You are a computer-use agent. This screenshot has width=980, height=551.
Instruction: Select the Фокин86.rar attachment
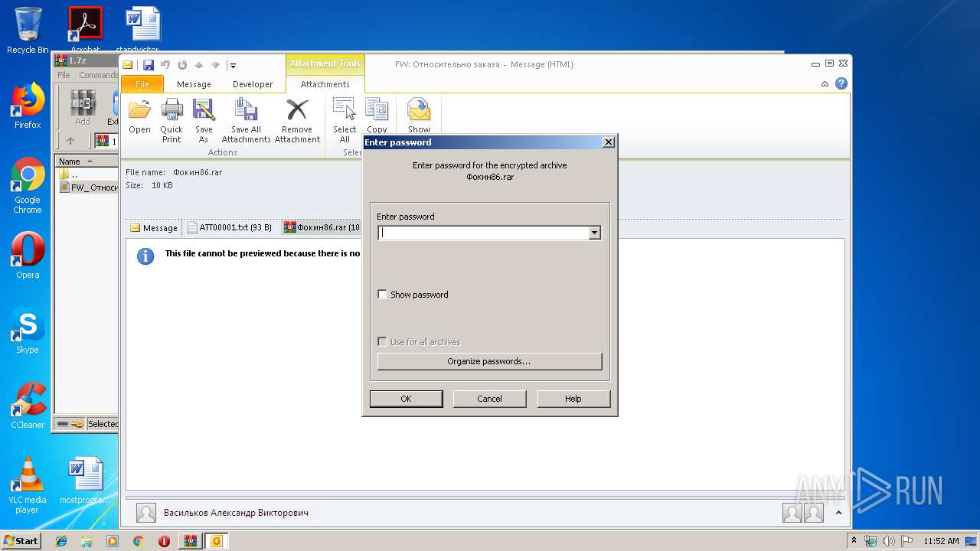click(322, 228)
